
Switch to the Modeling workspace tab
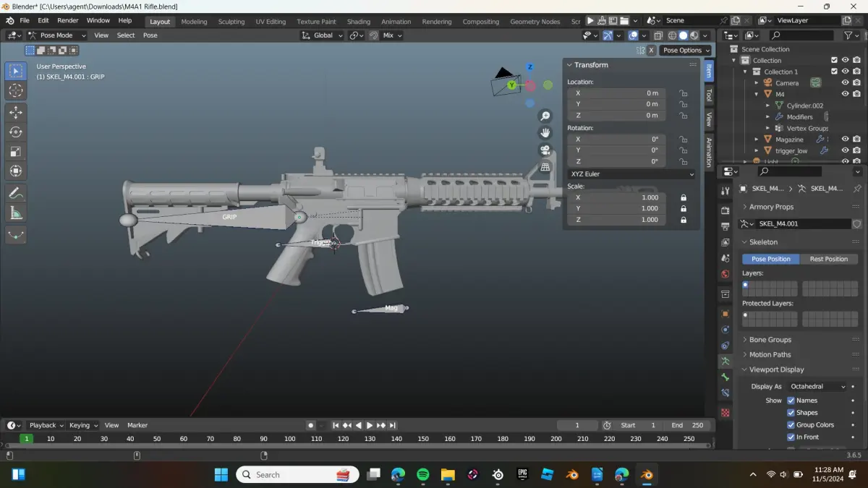[194, 22]
